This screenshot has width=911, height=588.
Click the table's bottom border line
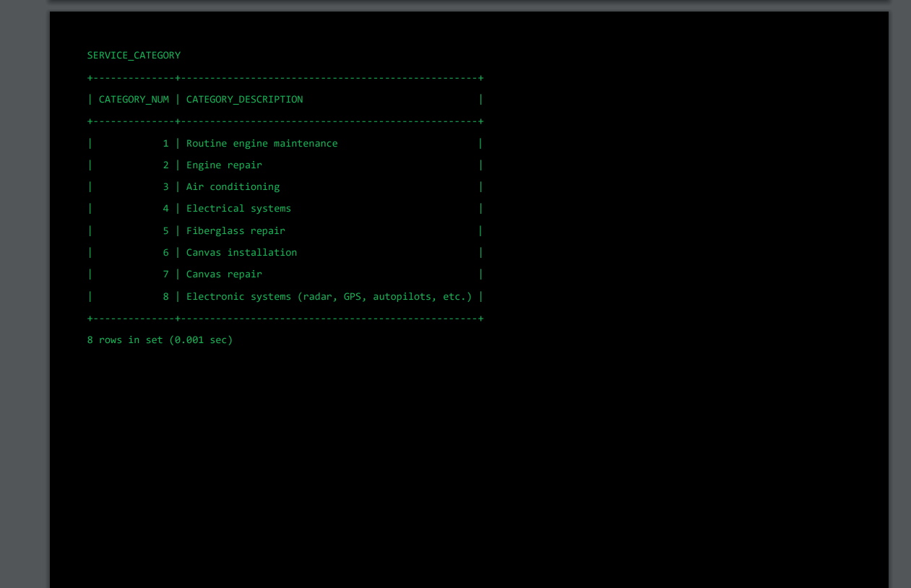tap(284, 318)
